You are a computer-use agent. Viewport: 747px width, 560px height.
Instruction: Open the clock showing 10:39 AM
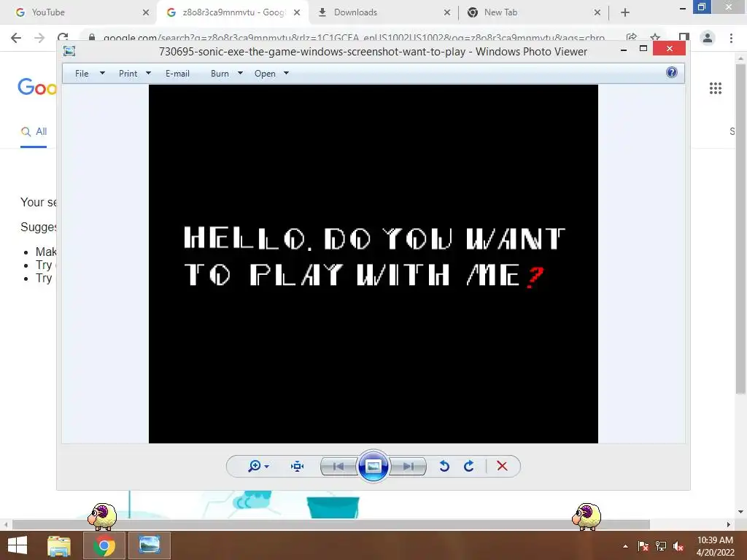pos(715,546)
